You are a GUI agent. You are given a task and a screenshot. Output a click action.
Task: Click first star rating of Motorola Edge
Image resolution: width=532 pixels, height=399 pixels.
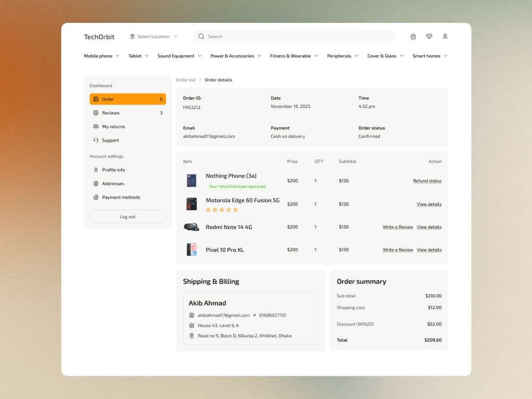click(x=208, y=210)
